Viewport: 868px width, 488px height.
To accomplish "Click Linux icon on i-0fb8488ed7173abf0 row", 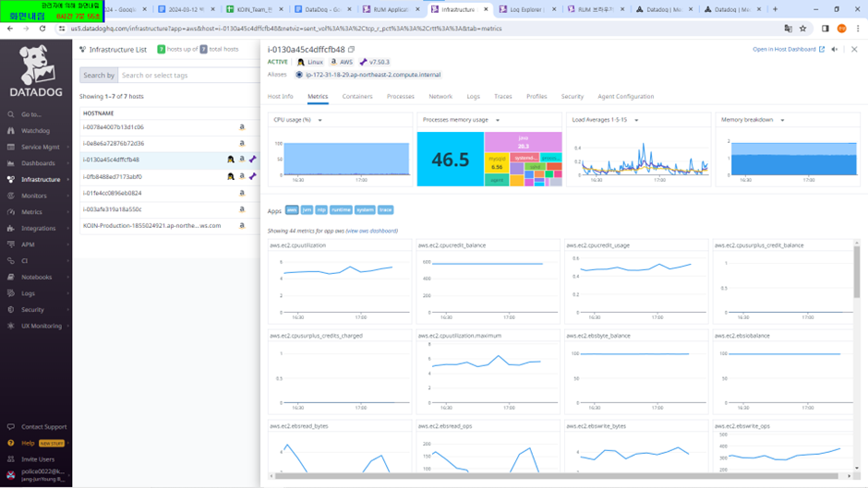I will coord(231,176).
